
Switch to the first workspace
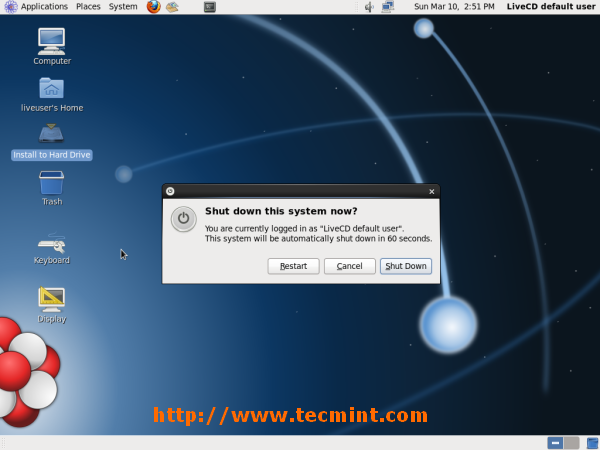[555, 443]
